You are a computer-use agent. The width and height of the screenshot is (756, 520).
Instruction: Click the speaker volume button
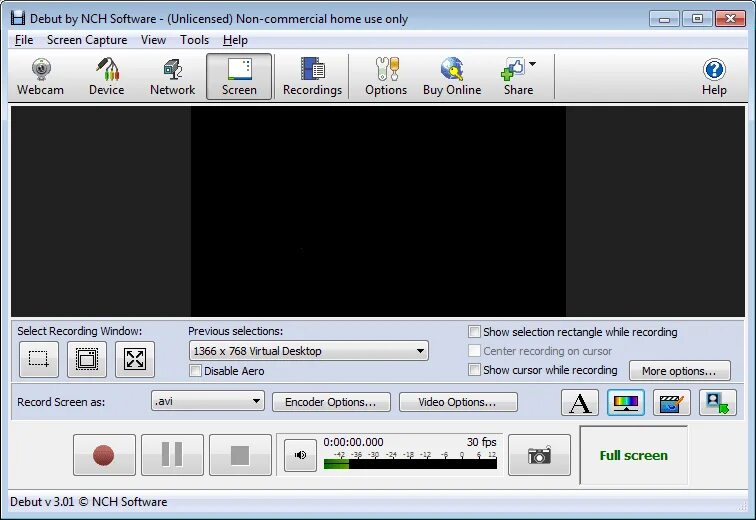click(x=300, y=455)
